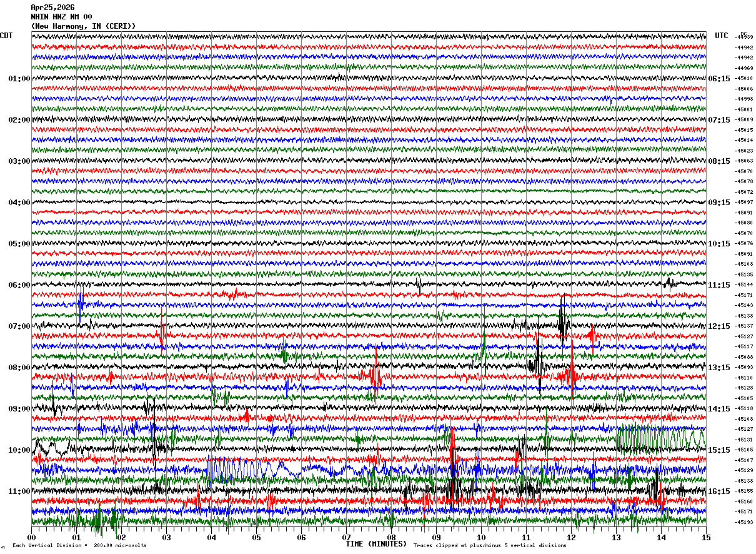Click 'Each Vertical Division = 200.00 microvolts' note
This screenshot has width=756, height=554.
[79, 546]
